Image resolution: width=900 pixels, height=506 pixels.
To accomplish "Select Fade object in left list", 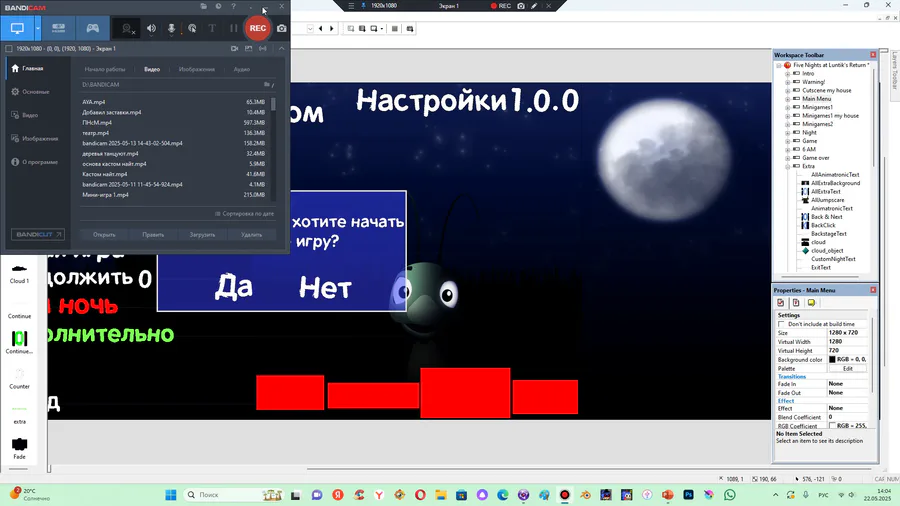I will (20, 449).
